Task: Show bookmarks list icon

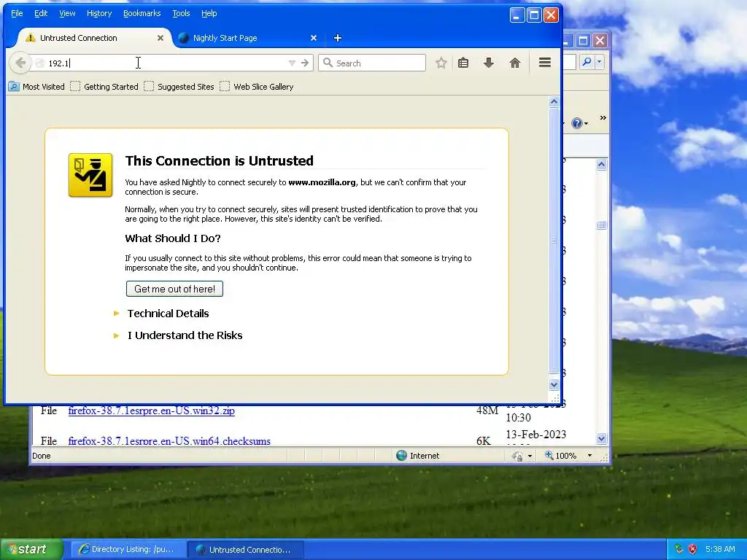Action: click(463, 63)
